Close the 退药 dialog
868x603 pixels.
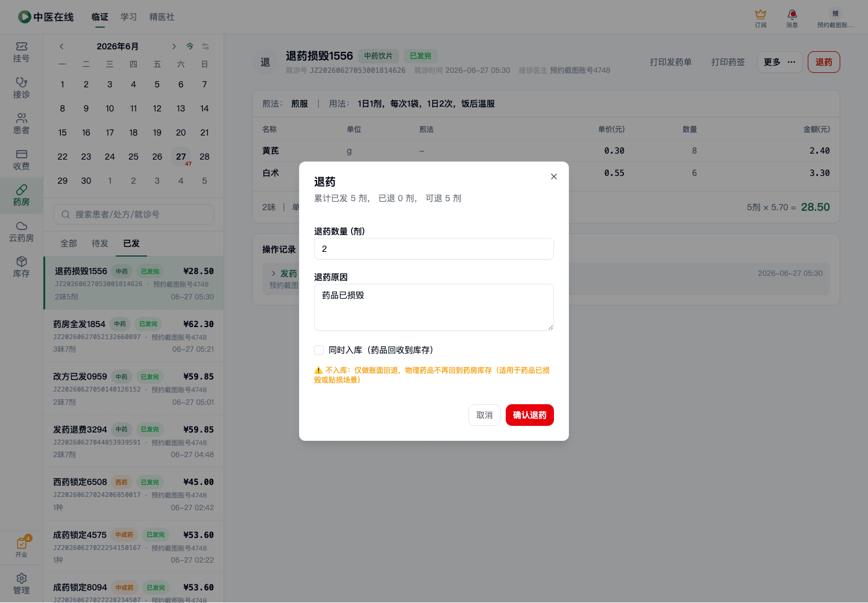click(554, 177)
